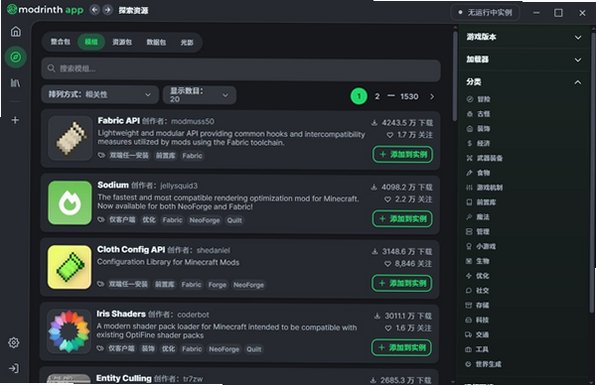Screen dimensions: 596x385
Task: Select the 前置库 book category
Action: (x=481, y=203)
